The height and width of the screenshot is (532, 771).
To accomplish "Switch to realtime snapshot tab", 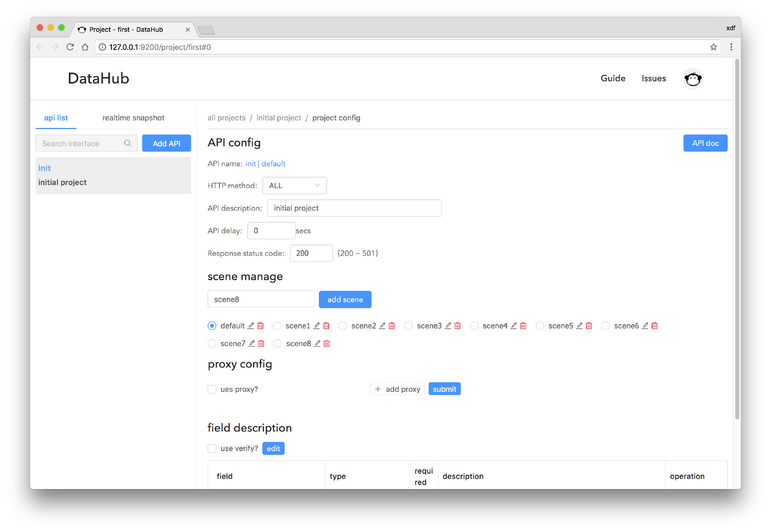I will coord(133,118).
